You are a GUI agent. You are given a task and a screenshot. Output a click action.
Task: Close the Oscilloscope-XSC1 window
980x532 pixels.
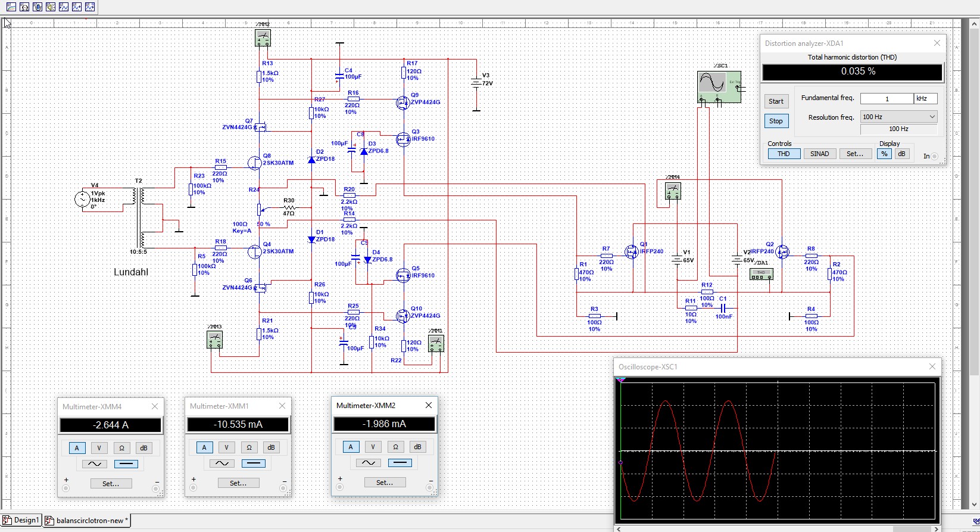coord(932,367)
